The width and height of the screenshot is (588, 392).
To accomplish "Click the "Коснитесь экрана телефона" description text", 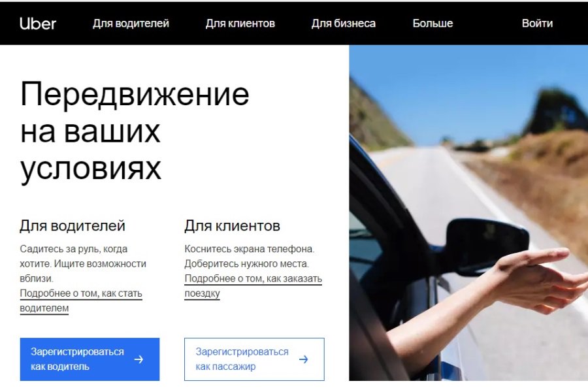I will pyautogui.click(x=250, y=256).
